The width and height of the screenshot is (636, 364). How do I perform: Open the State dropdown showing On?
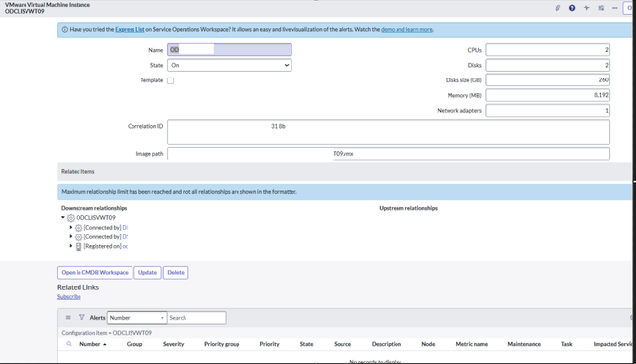230,65
